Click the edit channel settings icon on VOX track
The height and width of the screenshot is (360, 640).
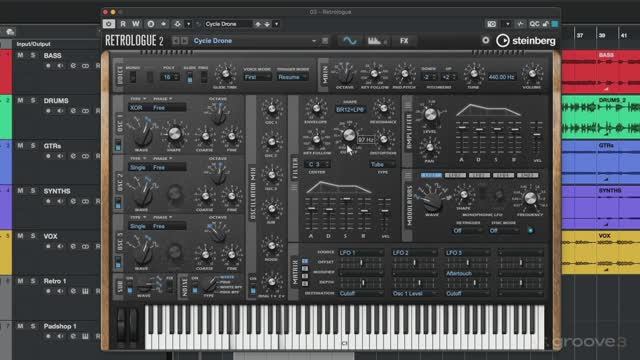(73, 246)
